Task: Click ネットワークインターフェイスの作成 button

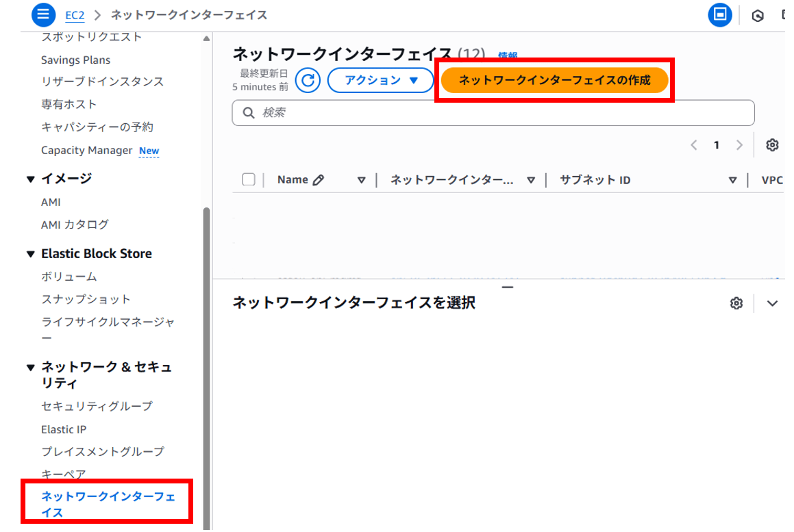Action: (554, 81)
